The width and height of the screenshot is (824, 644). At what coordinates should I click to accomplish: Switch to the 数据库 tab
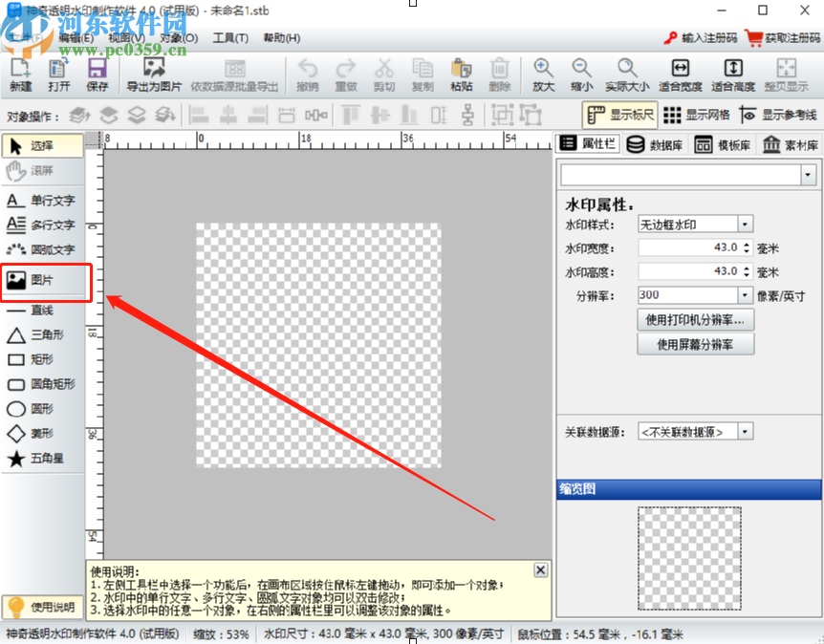pos(654,144)
